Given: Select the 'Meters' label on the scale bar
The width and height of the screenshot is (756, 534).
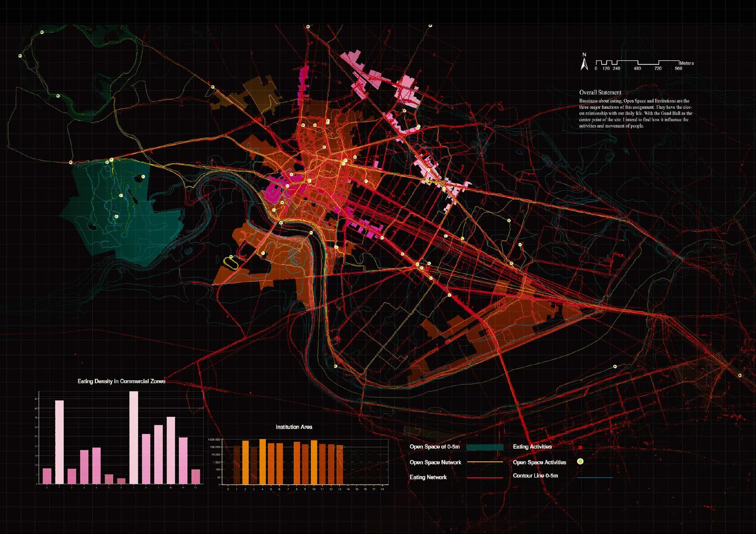Looking at the screenshot, I should point(687,63).
